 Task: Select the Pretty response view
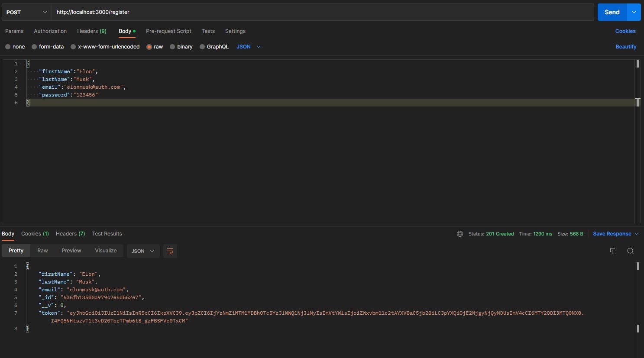click(x=16, y=251)
